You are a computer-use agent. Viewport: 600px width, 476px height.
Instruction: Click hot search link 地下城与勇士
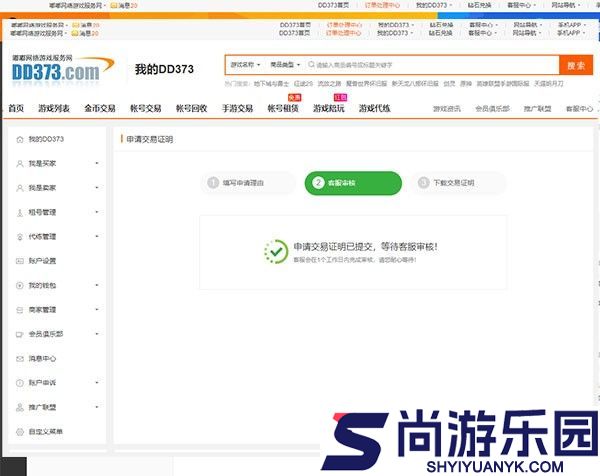[271, 84]
